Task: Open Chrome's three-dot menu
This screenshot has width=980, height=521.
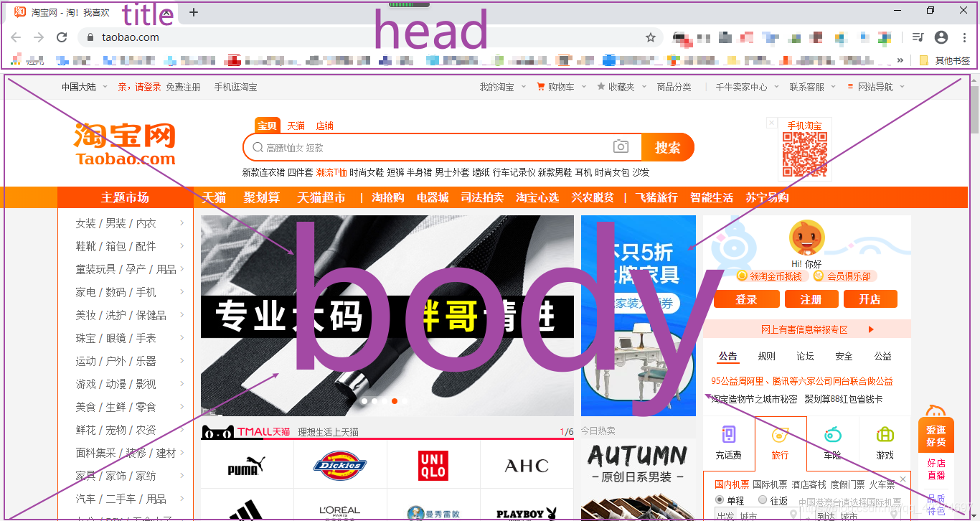Action: [964, 37]
